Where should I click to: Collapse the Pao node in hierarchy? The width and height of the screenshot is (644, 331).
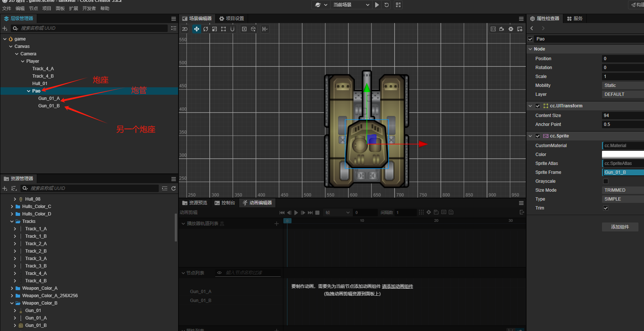point(29,91)
